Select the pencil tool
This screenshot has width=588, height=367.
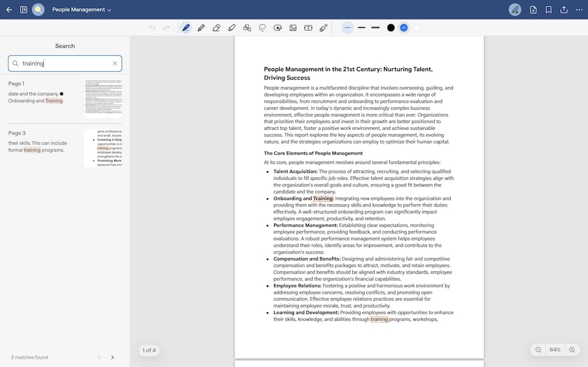[x=201, y=28]
